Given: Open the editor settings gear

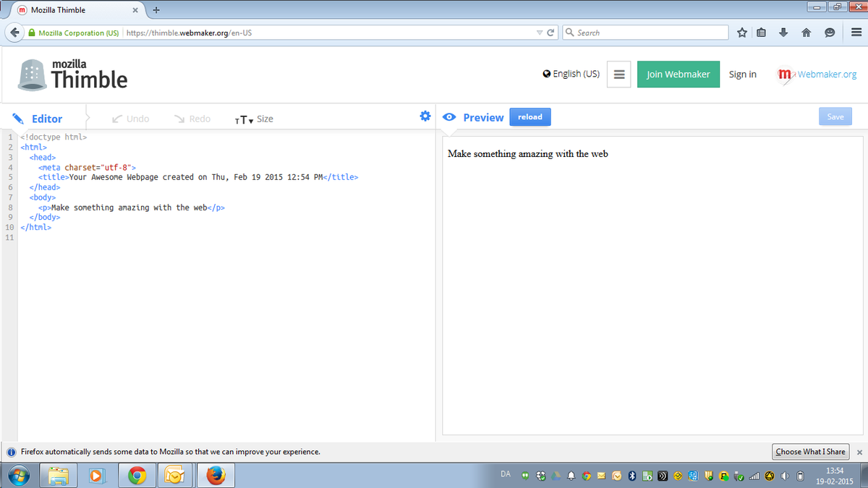Looking at the screenshot, I should [425, 116].
